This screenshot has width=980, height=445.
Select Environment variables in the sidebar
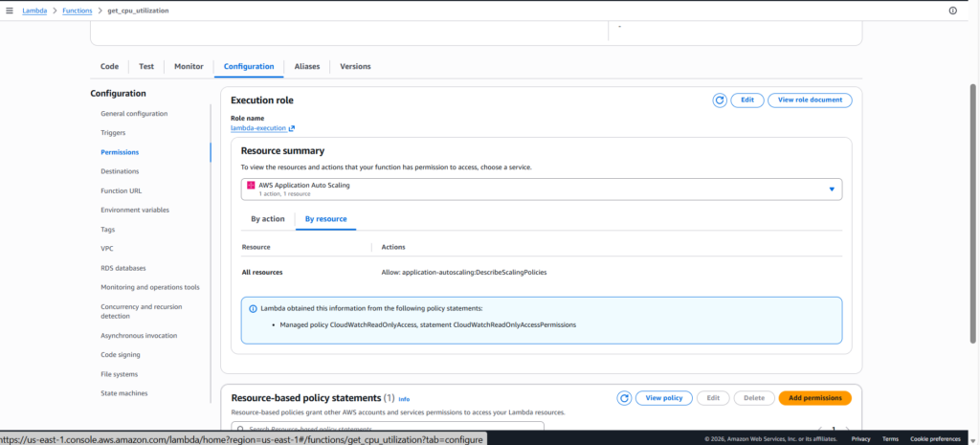tap(135, 210)
